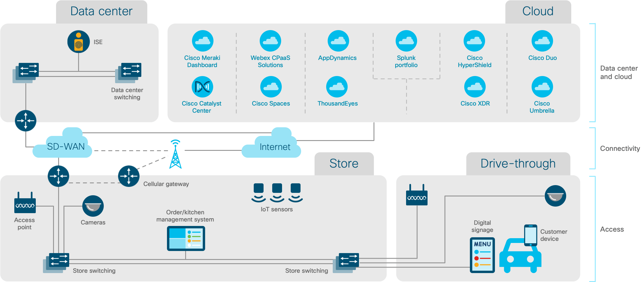644x282 pixels.
Task: Click the SD-WAN cloud shape
Action: (x=62, y=143)
